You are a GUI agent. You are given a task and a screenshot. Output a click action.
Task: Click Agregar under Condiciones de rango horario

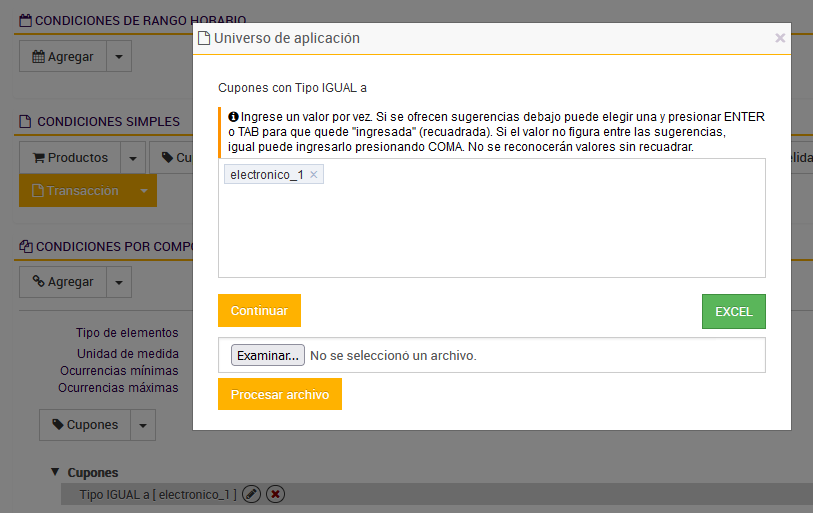[63, 56]
